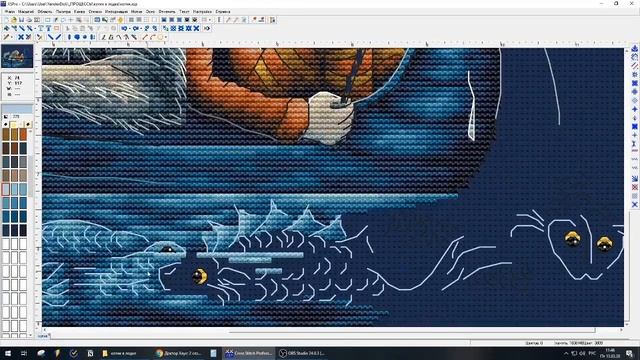Click the topmost icon in the right vertical toolbar
This screenshot has height=360, width=640.
[635, 49]
